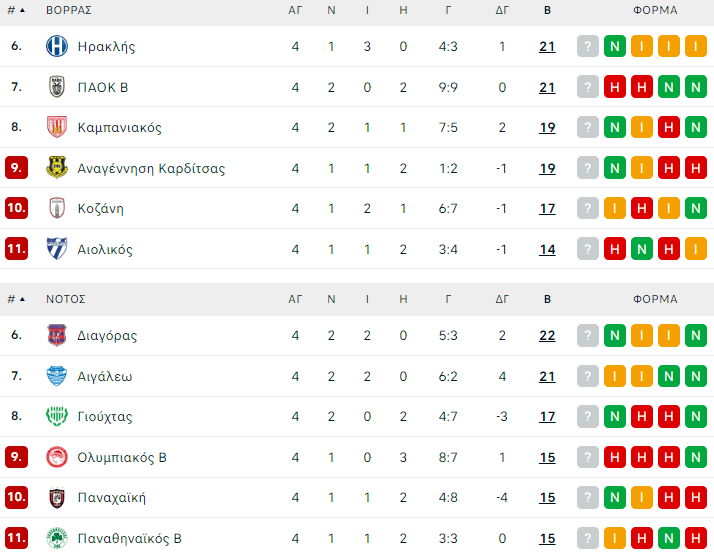Sort ΒΟΡΡΑΣ table by Β points column
The image size is (714, 554).
[547, 10]
